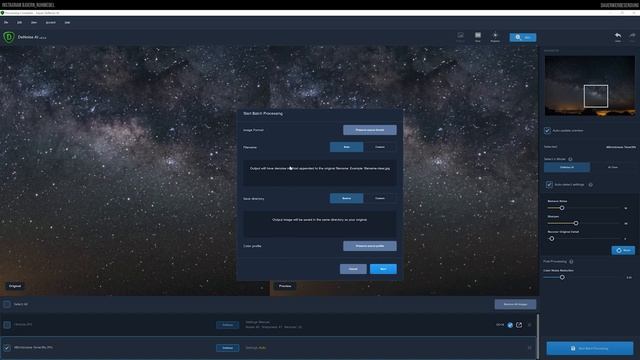Click the Preview label on right preview
The height and width of the screenshot is (360, 640).
click(x=285, y=286)
